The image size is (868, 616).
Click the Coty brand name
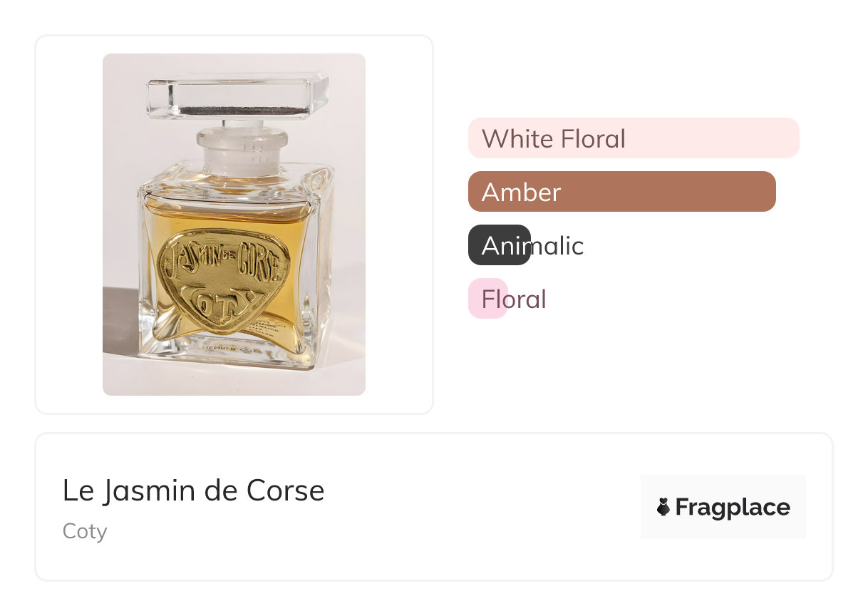click(x=85, y=531)
